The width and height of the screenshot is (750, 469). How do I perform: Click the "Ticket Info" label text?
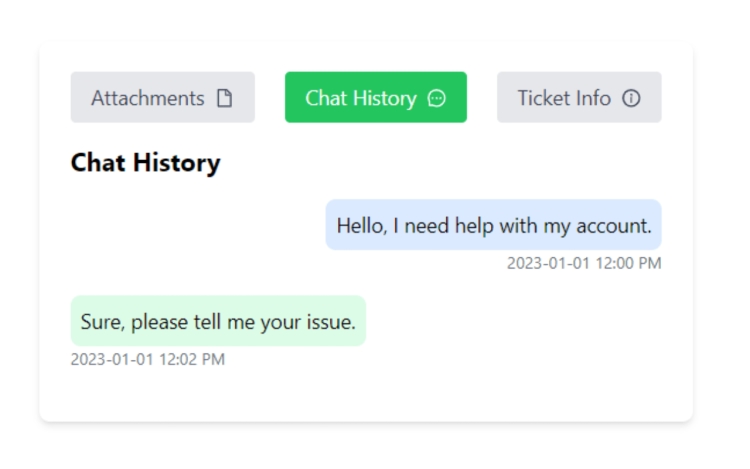[x=564, y=98]
